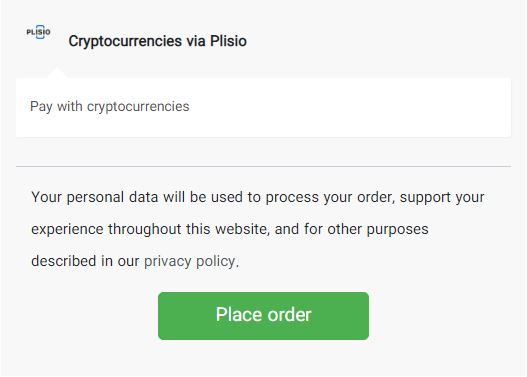Click the triangle pointer above the description box

point(57,73)
